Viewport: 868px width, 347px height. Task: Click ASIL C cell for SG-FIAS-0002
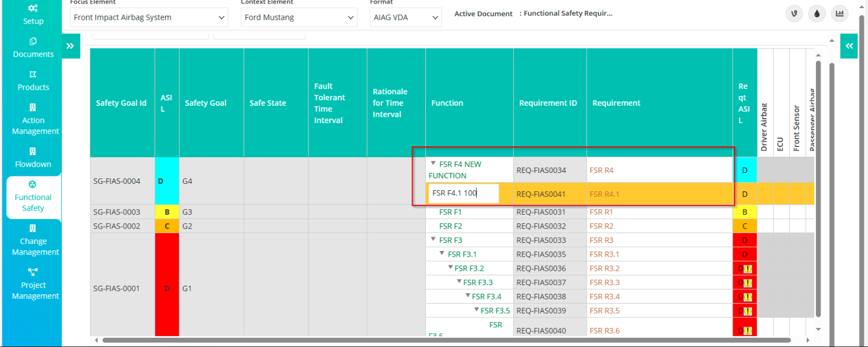click(167, 226)
